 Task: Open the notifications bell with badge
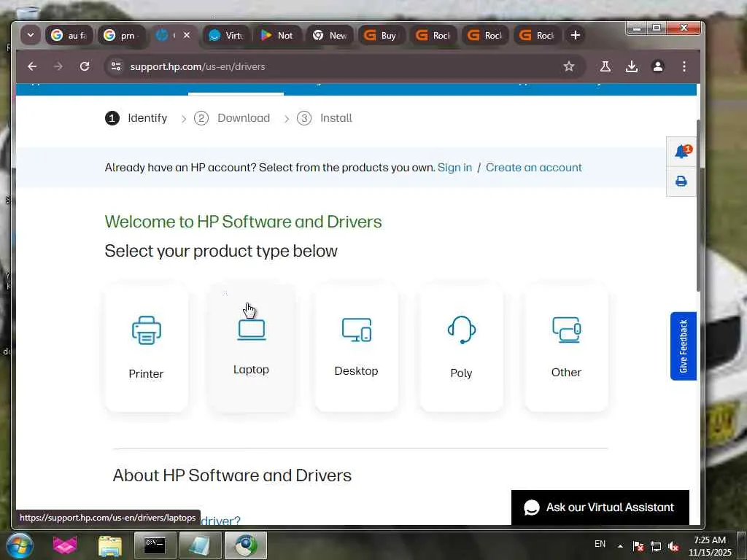tap(682, 152)
